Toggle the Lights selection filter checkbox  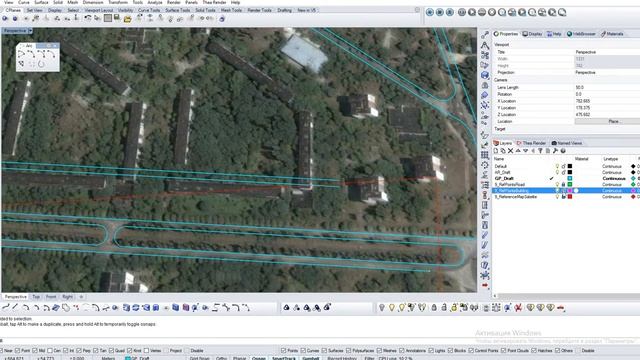[x=431, y=351]
